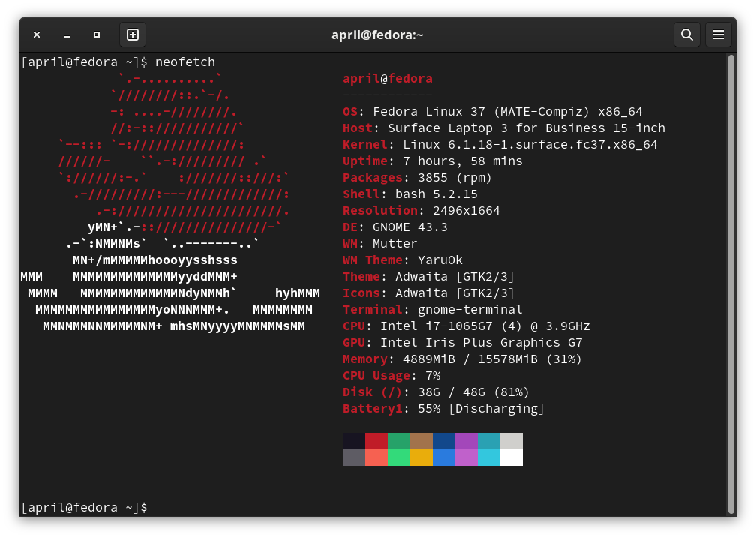Click the teal palette swatch
Viewport: 756px width, 538px height.
(489, 441)
